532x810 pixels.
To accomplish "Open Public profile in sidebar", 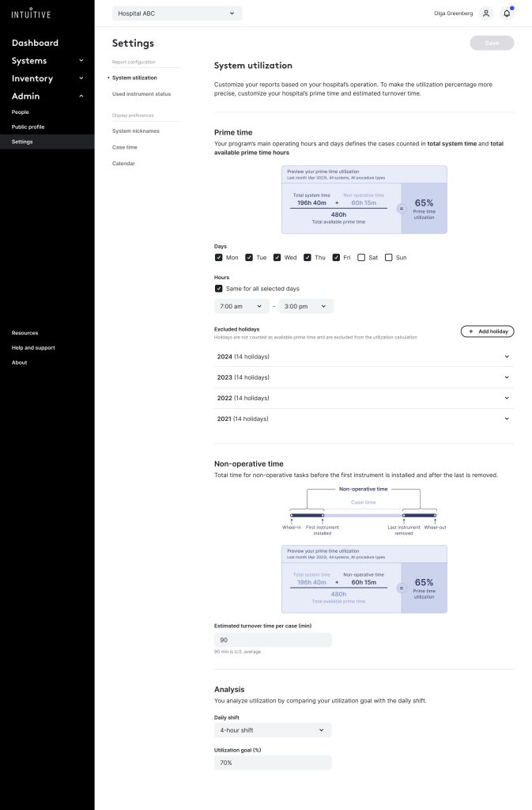I will pos(28,127).
